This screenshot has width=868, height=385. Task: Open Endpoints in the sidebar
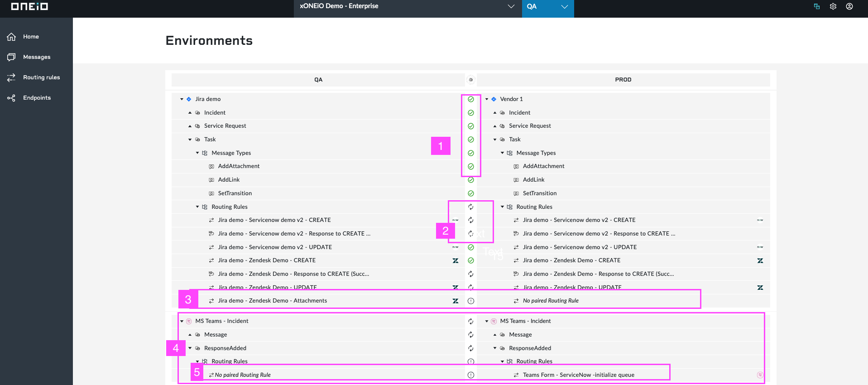point(37,98)
